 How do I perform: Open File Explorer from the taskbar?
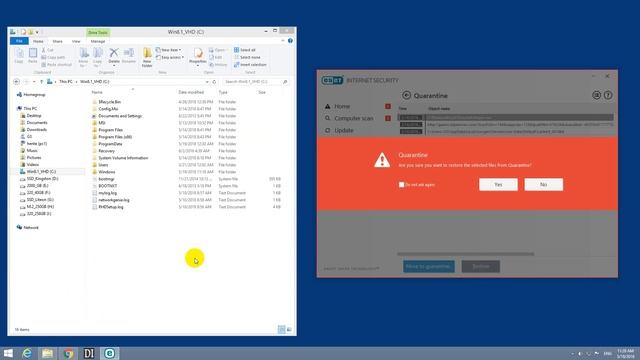pyautogui.click(x=47, y=353)
